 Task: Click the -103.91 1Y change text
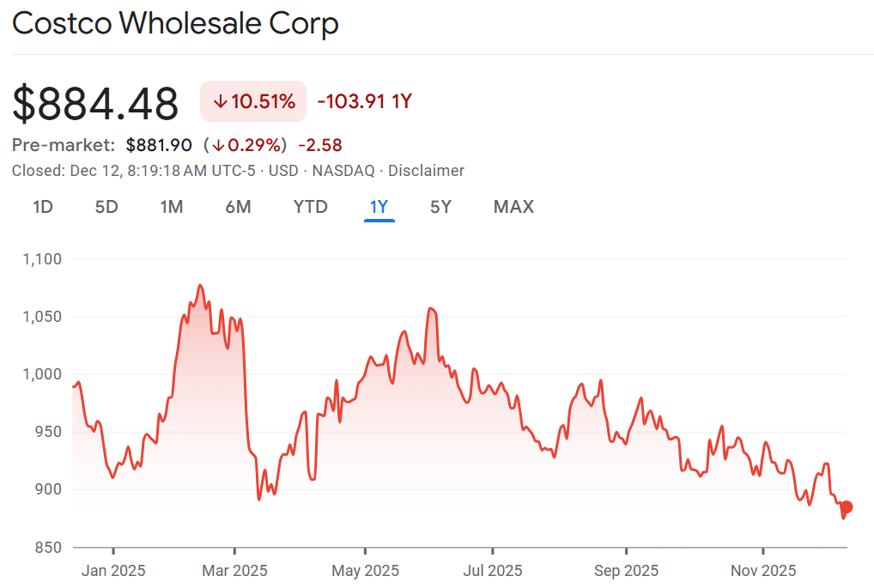click(365, 102)
